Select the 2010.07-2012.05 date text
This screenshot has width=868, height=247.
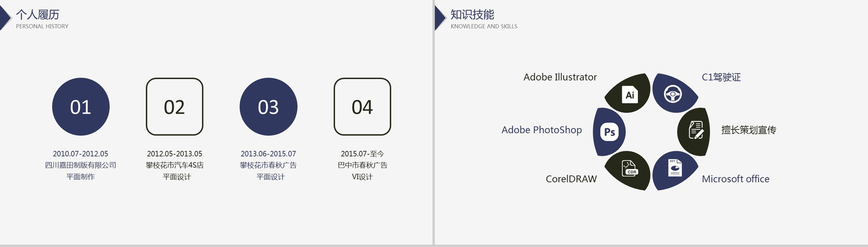81,154
